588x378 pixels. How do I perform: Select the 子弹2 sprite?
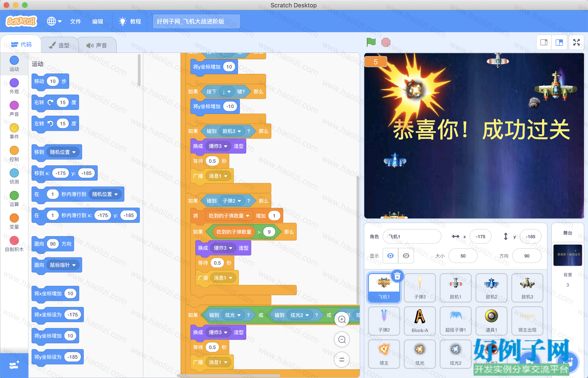(x=384, y=321)
